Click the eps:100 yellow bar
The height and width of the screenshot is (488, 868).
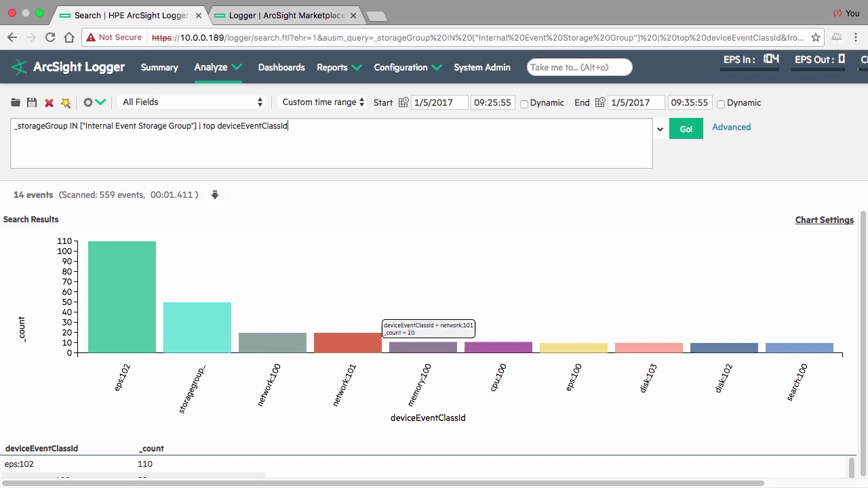coord(574,348)
